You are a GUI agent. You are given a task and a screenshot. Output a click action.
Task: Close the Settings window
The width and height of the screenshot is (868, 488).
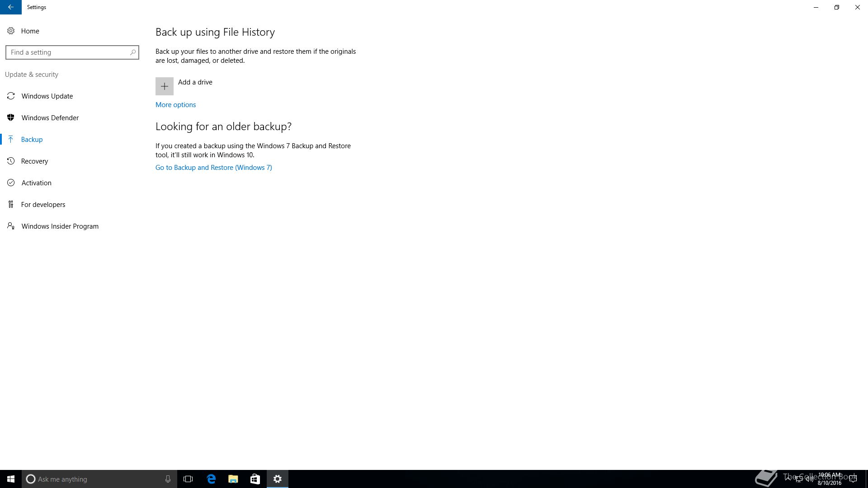coord(858,7)
